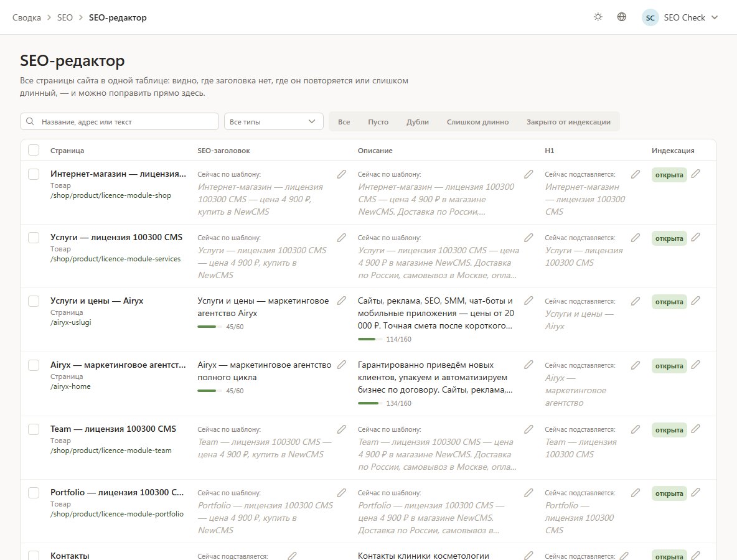Edit description pencil for Portfolio row
The height and width of the screenshot is (560, 737).
[x=528, y=493]
